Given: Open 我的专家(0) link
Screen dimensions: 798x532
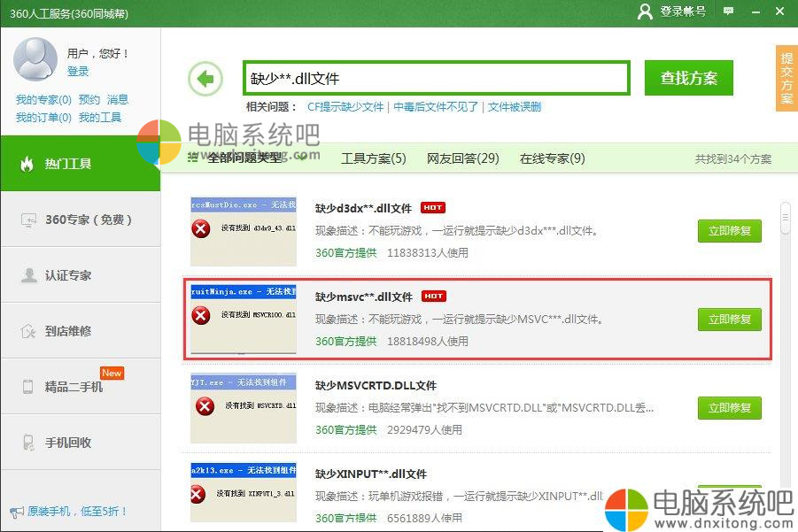Looking at the screenshot, I should (x=43, y=99).
